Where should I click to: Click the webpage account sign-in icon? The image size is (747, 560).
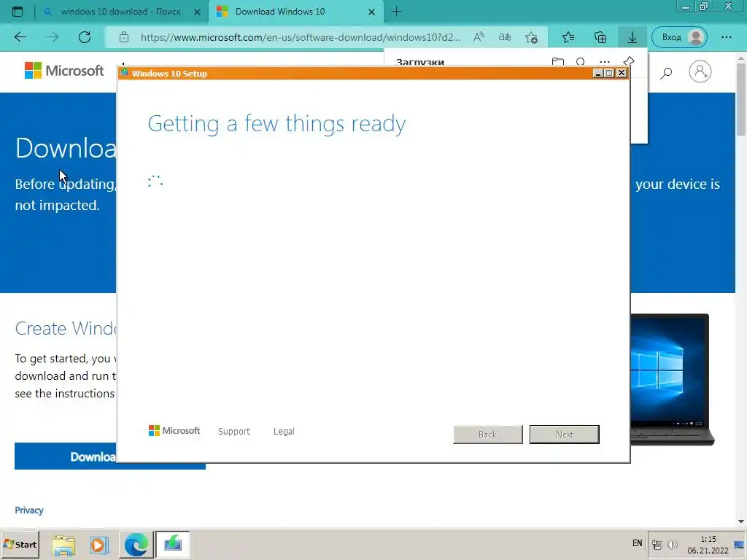tap(700, 71)
